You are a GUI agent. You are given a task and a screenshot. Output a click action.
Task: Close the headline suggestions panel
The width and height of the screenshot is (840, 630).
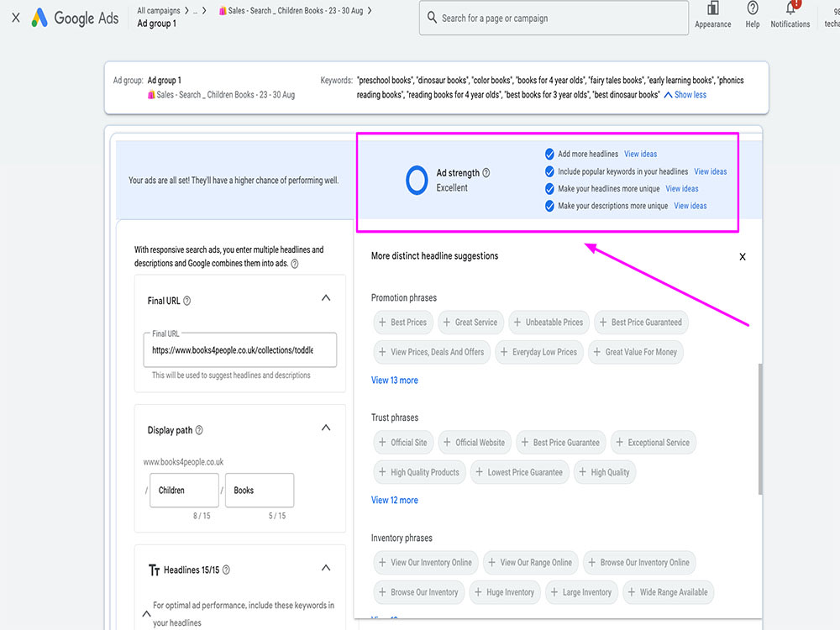click(743, 256)
